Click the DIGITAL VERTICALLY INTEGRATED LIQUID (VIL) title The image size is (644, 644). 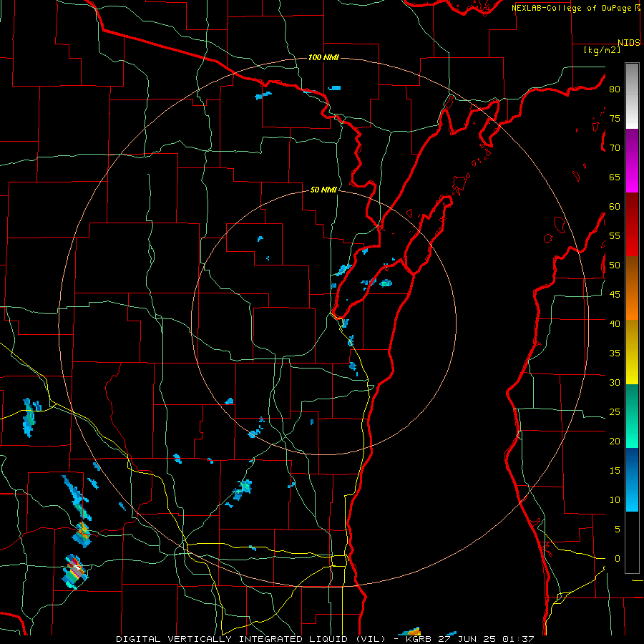[x=250, y=639]
